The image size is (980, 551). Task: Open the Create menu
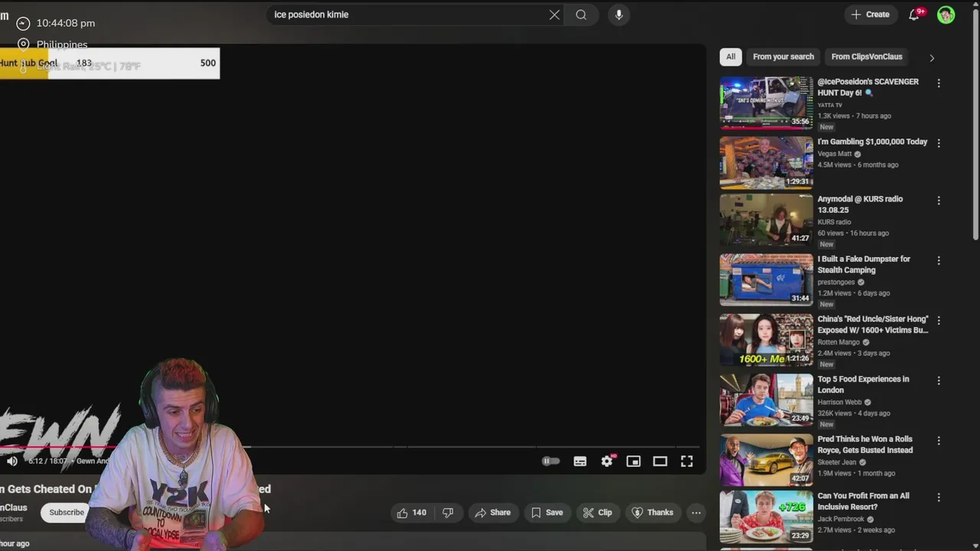[871, 15]
